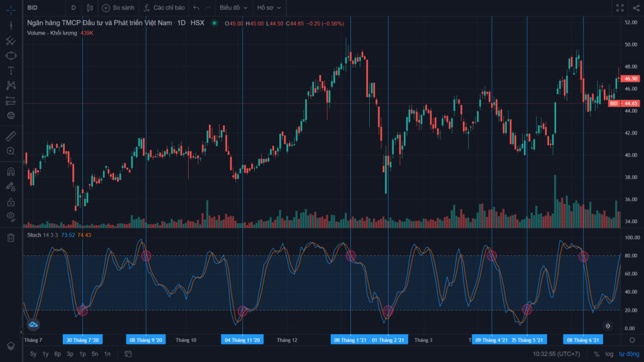Select the Text annotation tool

11,70
